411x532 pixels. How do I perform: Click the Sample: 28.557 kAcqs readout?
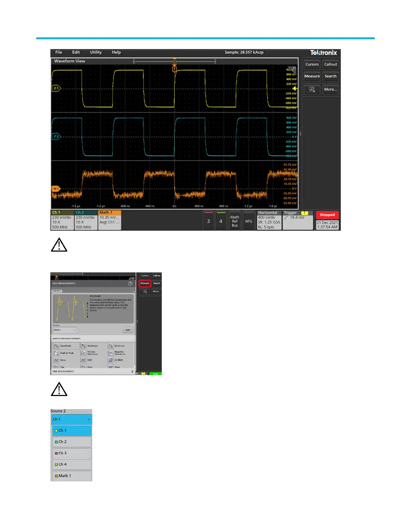[244, 52]
